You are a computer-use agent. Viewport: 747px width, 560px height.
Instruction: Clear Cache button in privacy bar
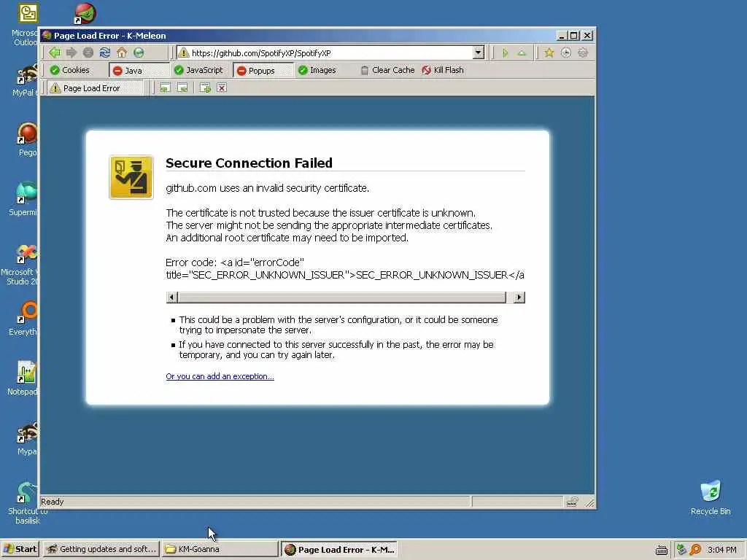point(387,70)
